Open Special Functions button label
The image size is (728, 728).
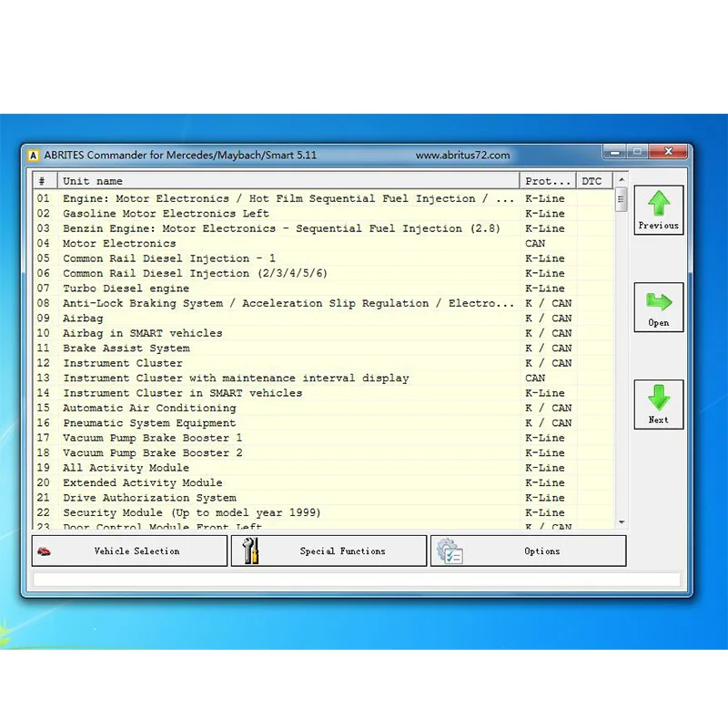click(343, 551)
